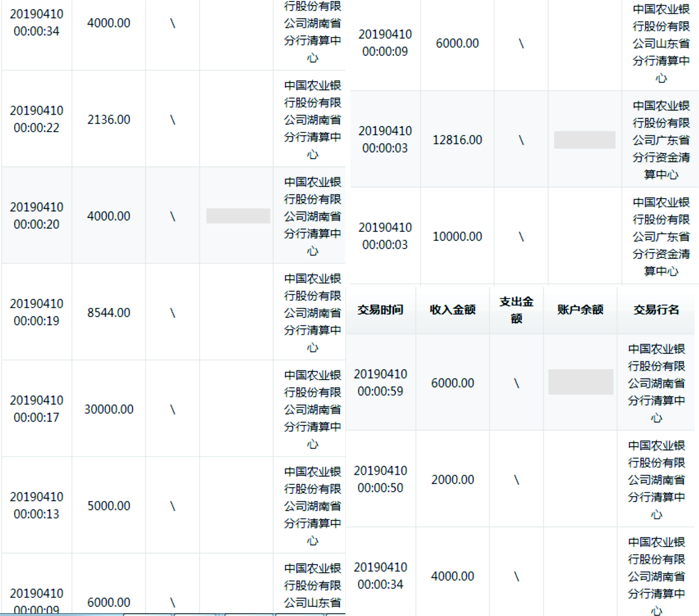The height and width of the screenshot is (616, 699).
Task: Click the time 20190410 00:00:50
Action: pos(380,480)
